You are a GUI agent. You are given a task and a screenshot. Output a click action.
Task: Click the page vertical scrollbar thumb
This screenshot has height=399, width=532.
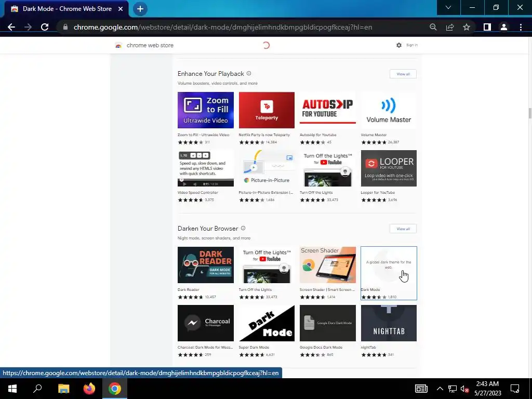point(530,113)
